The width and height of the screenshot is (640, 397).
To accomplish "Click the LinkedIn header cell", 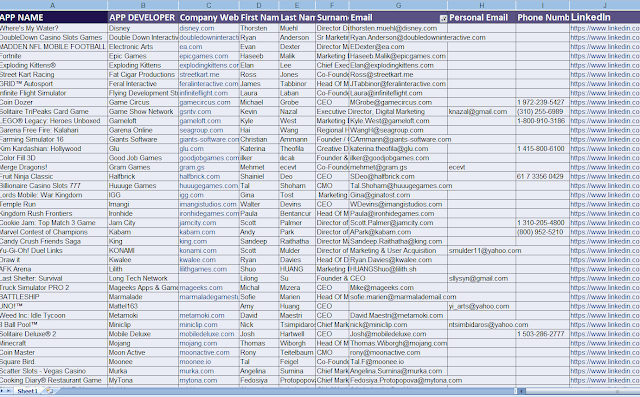I will (x=605, y=17).
